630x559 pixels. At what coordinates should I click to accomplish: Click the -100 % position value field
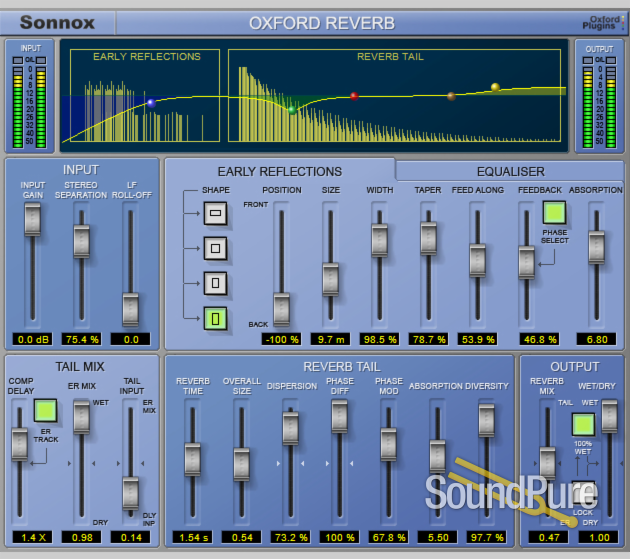point(282,339)
